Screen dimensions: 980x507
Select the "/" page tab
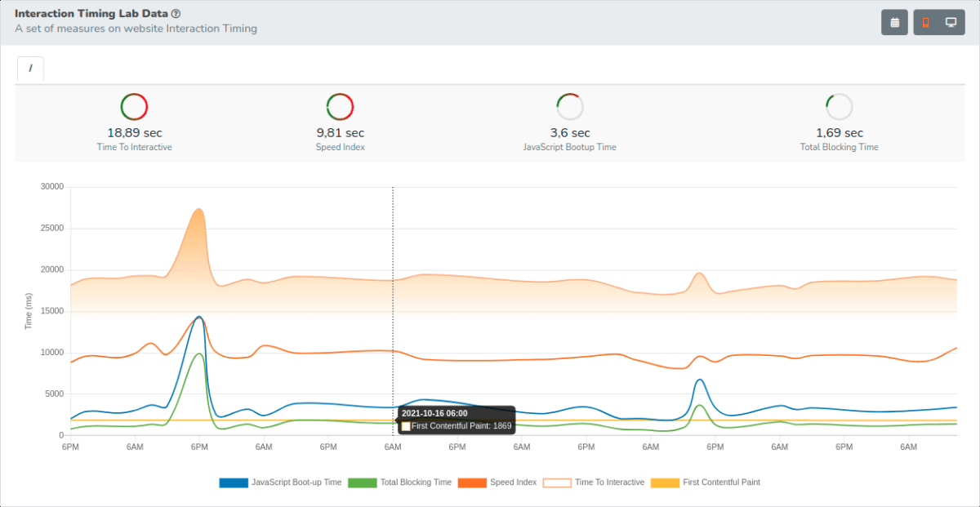click(x=30, y=69)
